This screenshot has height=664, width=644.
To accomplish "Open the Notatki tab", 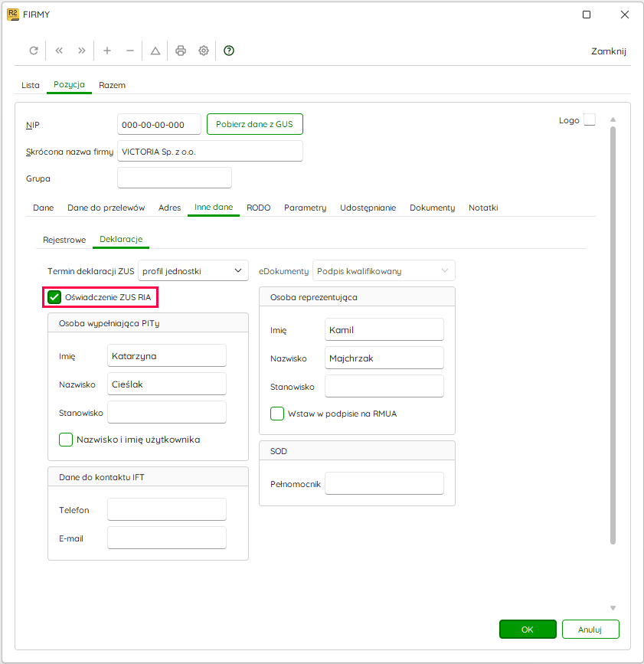I will click(x=483, y=208).
